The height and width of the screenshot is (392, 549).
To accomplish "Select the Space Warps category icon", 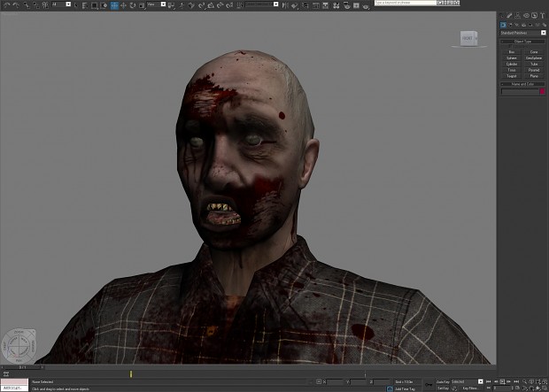I will pyautogui.click(x=537, y=25).
